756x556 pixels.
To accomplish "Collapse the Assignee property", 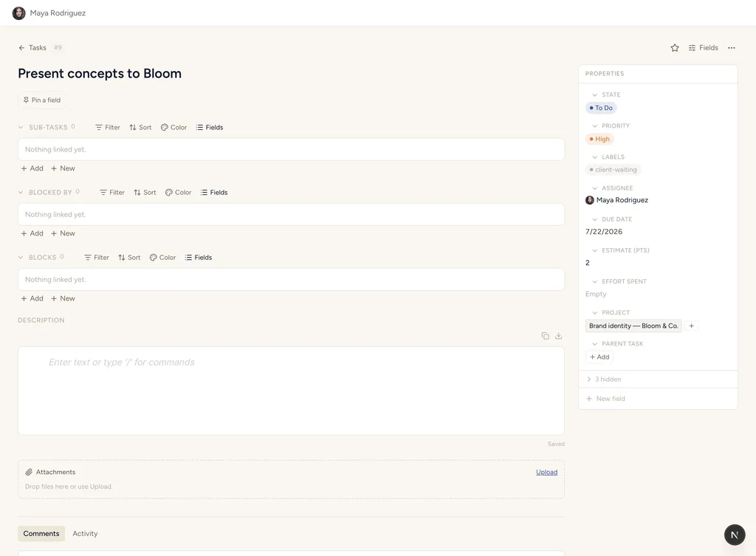I will [x=594, y=188].
